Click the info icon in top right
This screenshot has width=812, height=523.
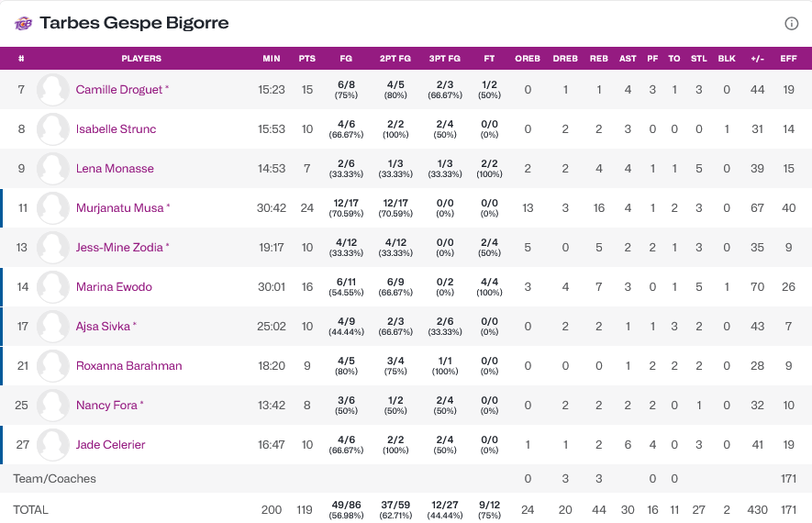coord(791,23)
